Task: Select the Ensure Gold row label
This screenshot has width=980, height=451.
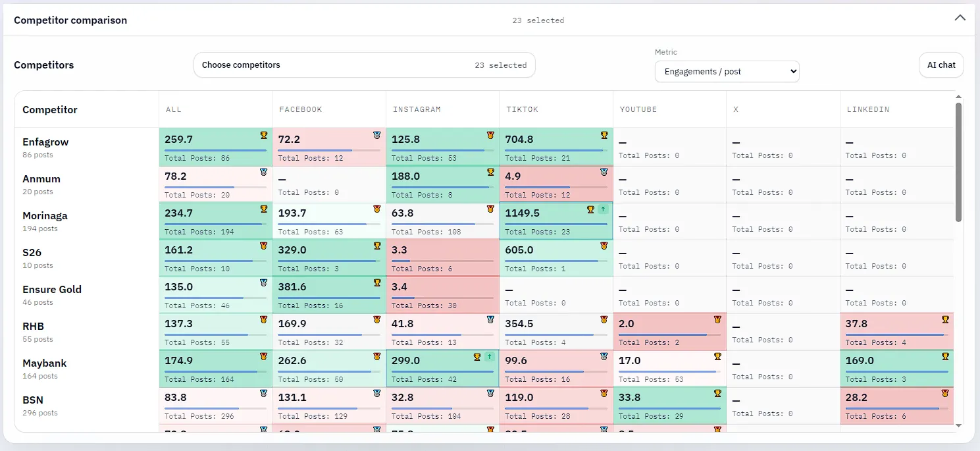Action: (x=52, y=289)
